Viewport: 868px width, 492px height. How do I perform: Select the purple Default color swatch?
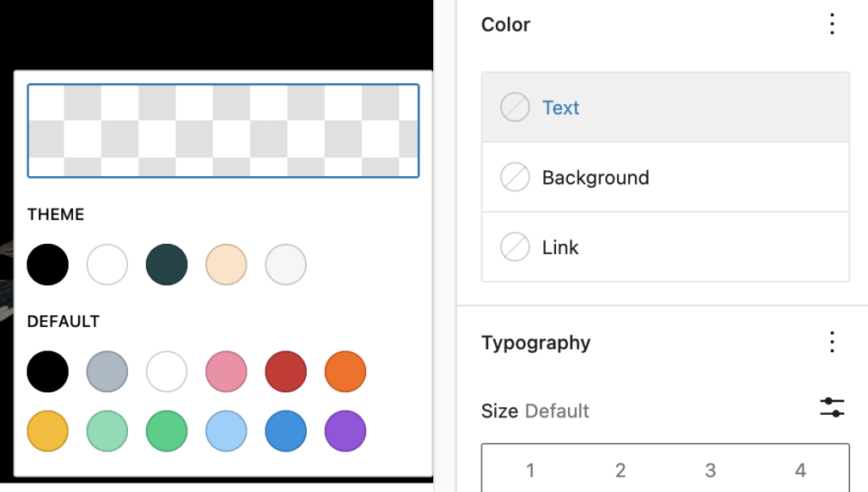coord(344,430)
